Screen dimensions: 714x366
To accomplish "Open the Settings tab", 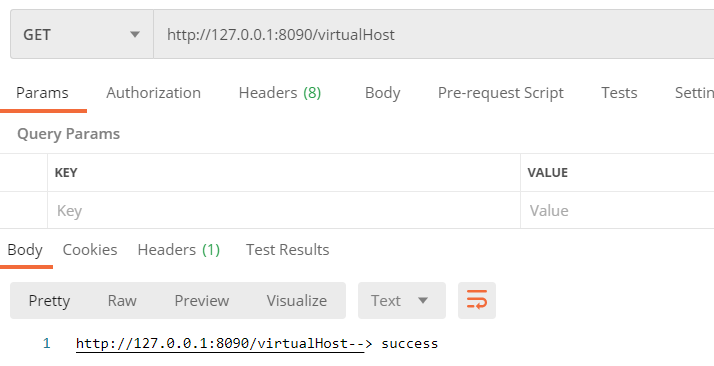I will coord(694,93).
